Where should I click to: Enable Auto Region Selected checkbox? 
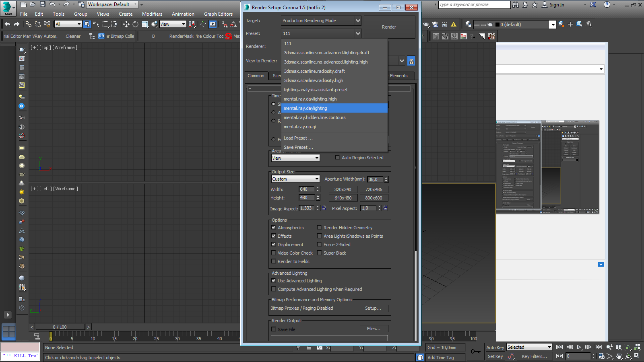(x=338, y=158)
